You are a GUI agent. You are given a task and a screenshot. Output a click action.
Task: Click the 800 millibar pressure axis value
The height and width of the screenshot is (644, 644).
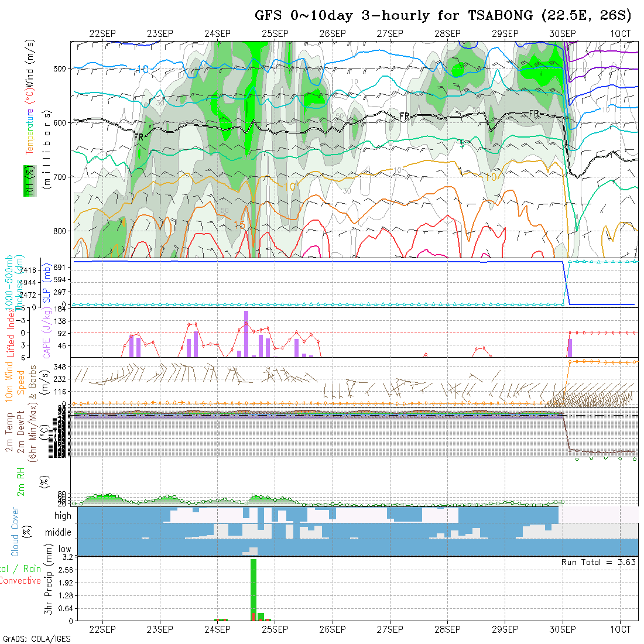pos(60,231)
